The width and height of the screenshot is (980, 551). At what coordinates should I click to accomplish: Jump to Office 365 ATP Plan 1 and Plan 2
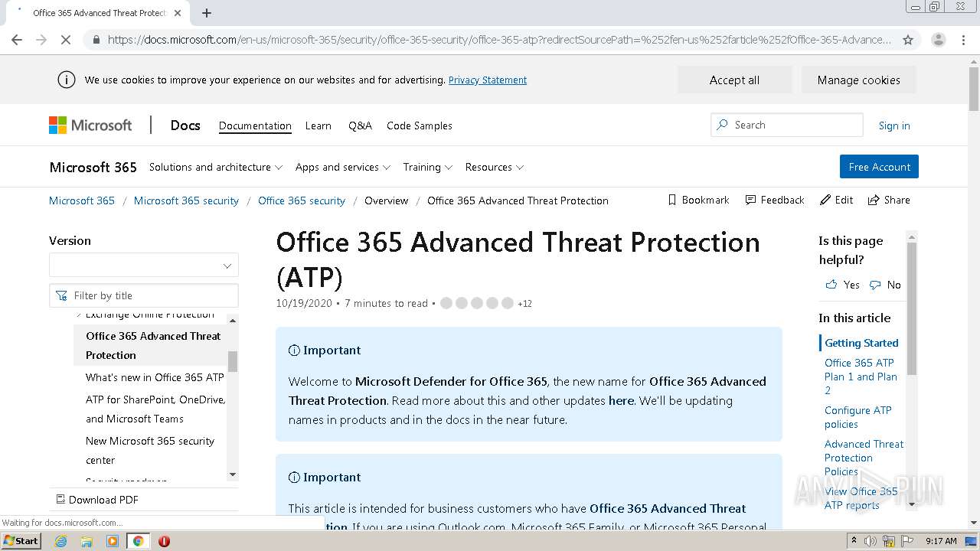pos(861,377)
